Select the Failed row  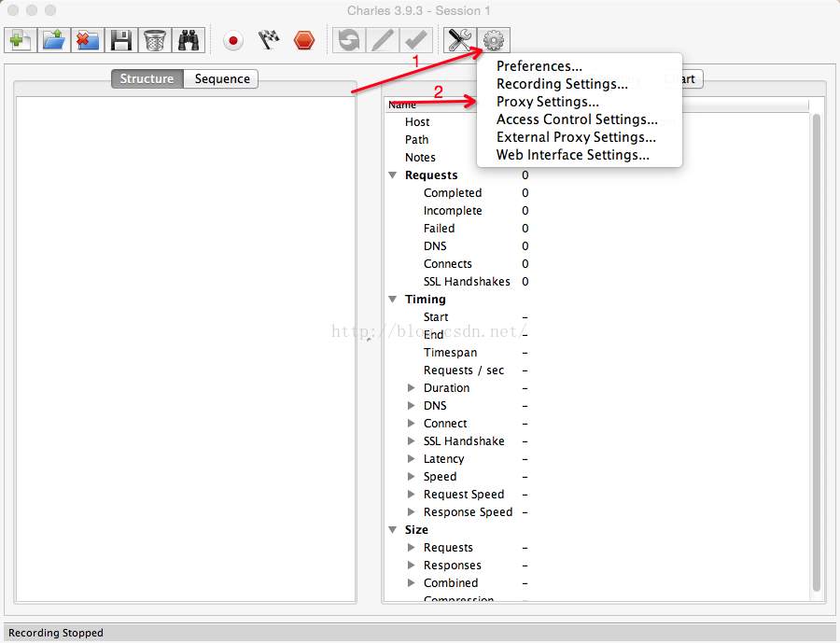pyautogui.click(x=596, y=228)
